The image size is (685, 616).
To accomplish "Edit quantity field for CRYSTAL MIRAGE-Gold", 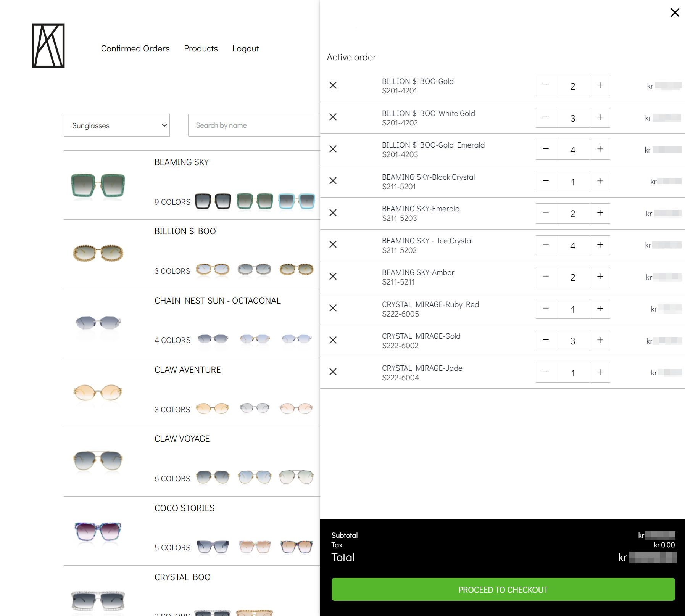I will pos(573,341).
